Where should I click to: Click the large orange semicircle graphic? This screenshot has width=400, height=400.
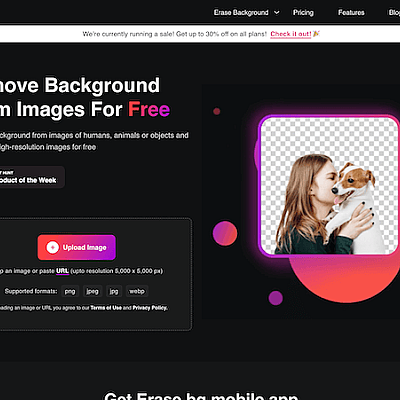click(345, 279)
